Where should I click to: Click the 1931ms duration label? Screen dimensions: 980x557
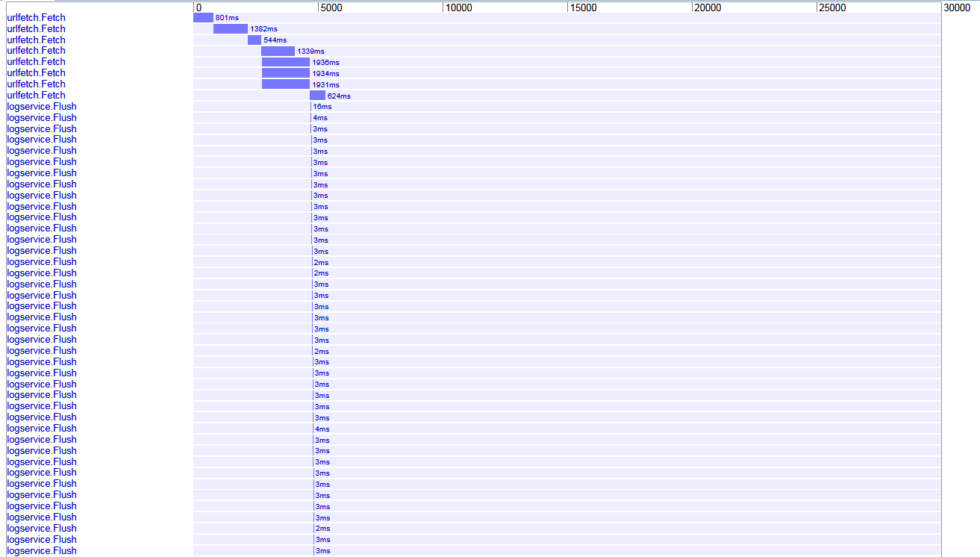pyautogui.click(x=325, y=85)
